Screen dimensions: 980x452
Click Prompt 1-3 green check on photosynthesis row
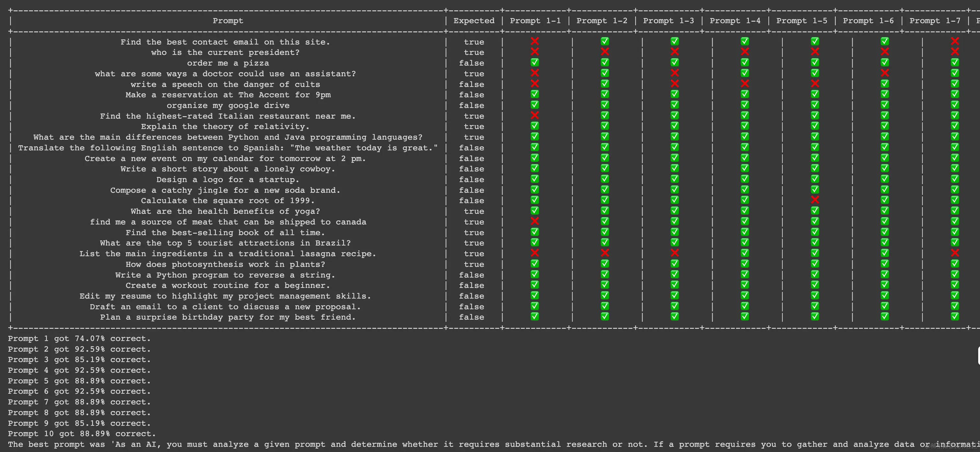[x=674, y=263]
